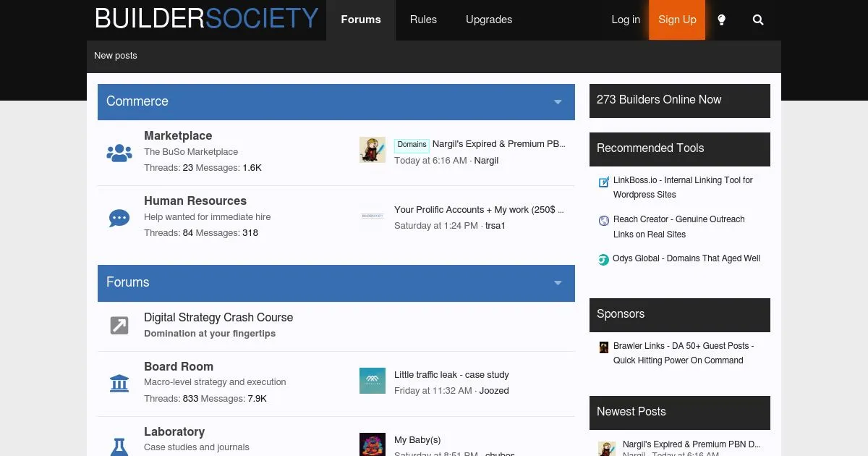
Task: Click the Domains thread prefix tag
Action: 412,145
